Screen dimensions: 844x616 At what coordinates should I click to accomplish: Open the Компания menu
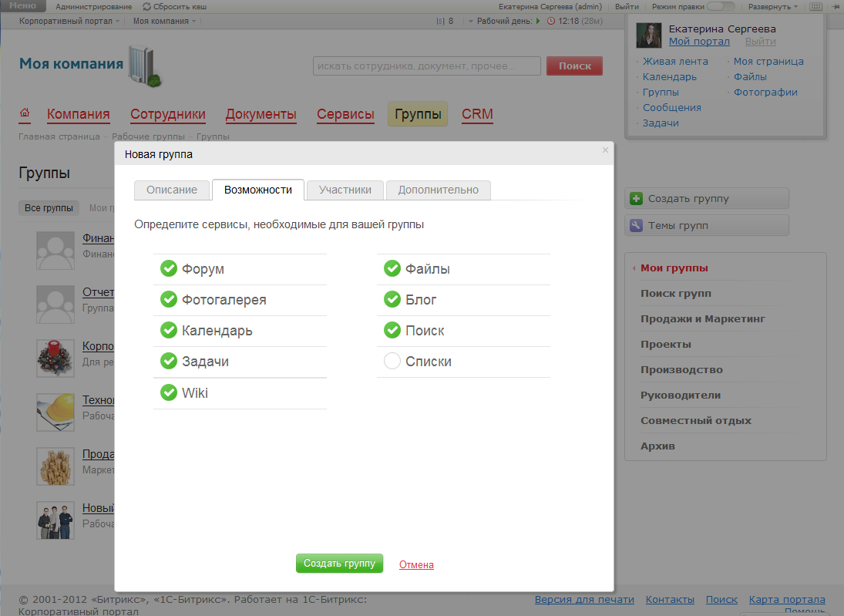[x=78, y=114]
